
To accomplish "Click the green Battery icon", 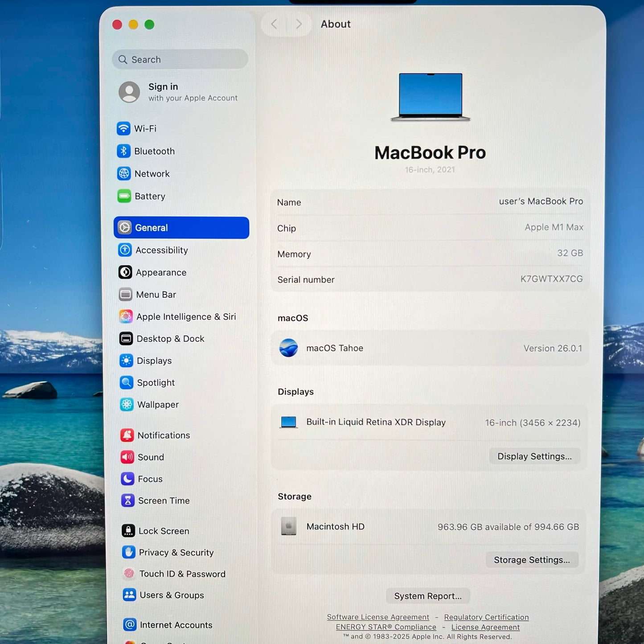I will (124, 196).
